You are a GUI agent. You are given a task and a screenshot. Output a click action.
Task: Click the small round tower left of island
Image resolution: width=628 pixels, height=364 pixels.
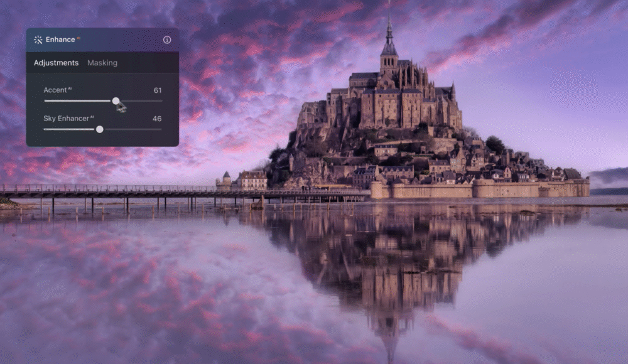(x=226, y=180)
